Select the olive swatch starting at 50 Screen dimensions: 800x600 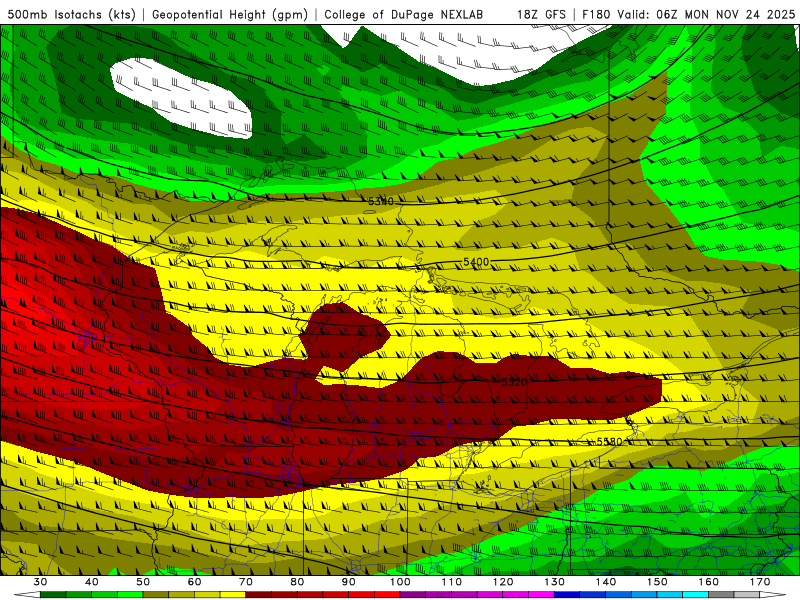[x=156, y=595]
